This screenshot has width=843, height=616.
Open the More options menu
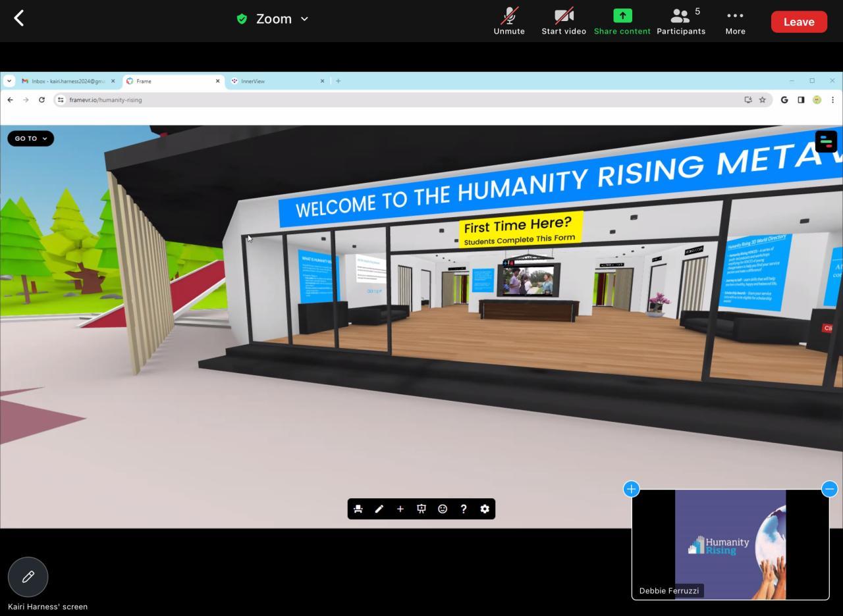tap(735, 22)
